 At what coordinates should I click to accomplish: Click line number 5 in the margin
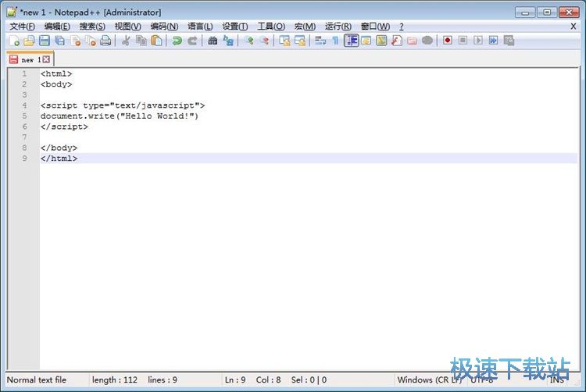[x=24, y=116]
